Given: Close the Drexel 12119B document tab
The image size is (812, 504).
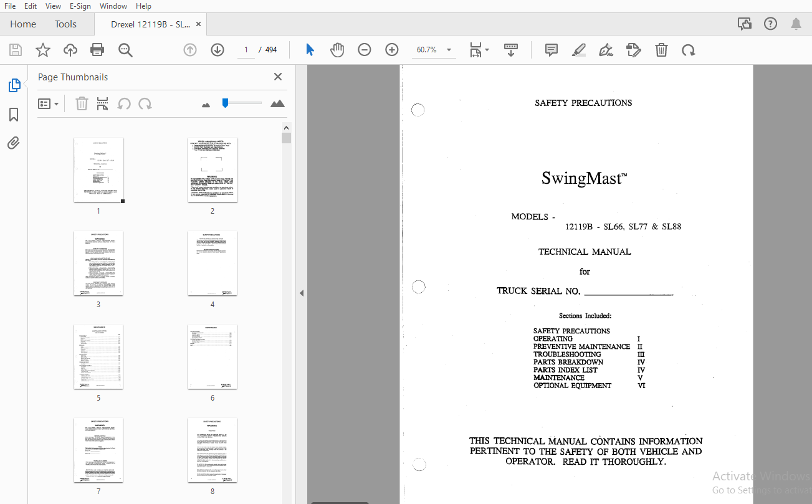Looking at the screenshot, I should pyautogui.click(x=198, y=24).
